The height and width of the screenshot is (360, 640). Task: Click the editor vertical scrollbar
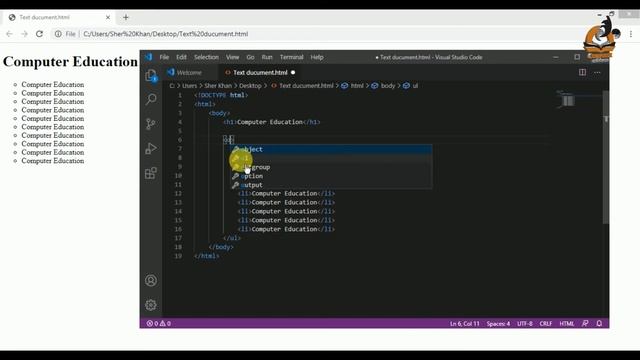click(606, 157)
